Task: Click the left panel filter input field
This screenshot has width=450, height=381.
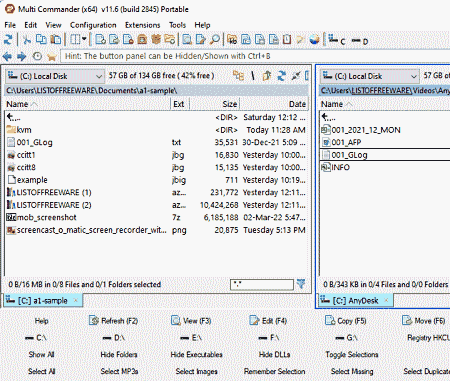Action: pyautogui.click(x=262, y=284)
